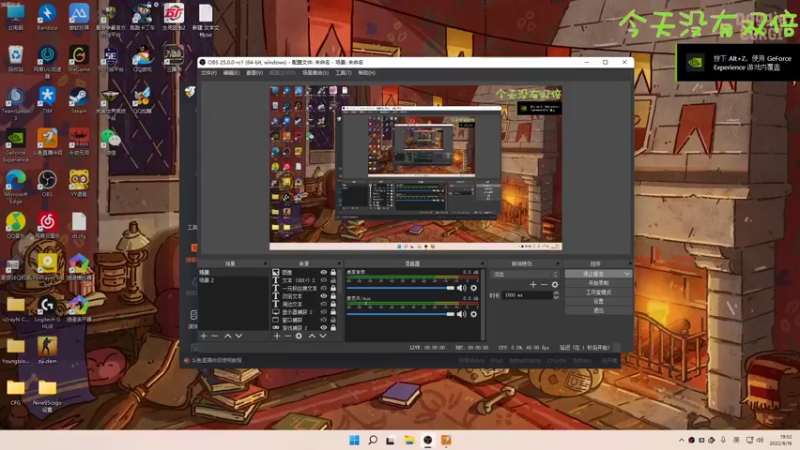Pop out the Sources dock panel

[339, 263]
